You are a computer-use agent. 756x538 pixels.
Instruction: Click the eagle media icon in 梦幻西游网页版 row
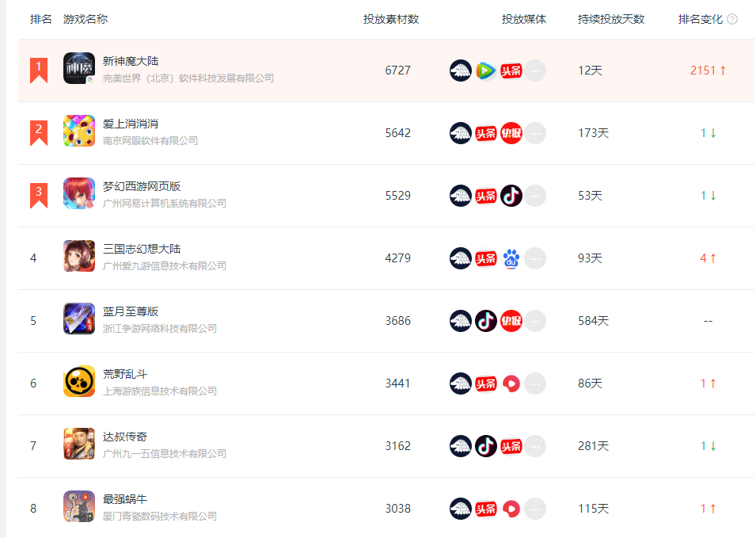[461, 196]
